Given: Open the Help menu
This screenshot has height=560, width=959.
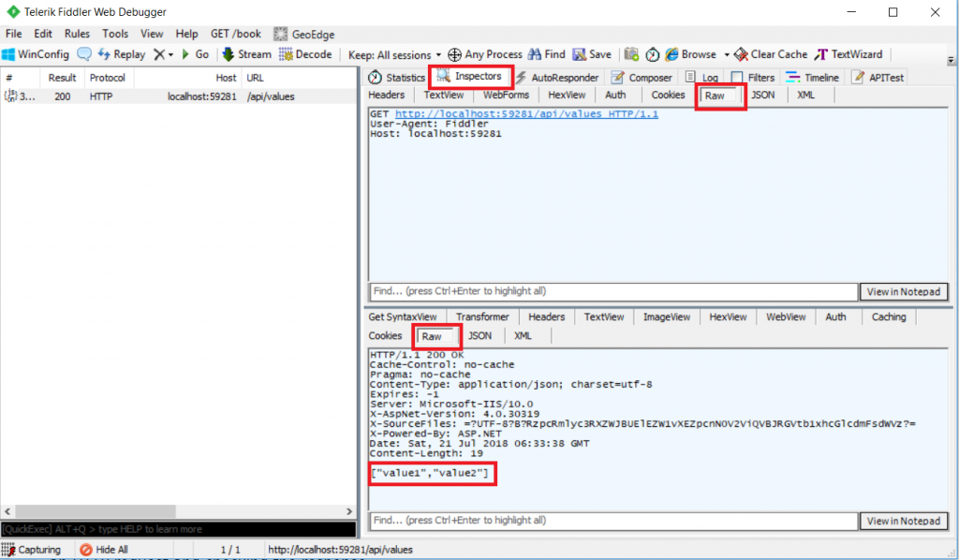Looking at the screenshot, I should 186,34.
